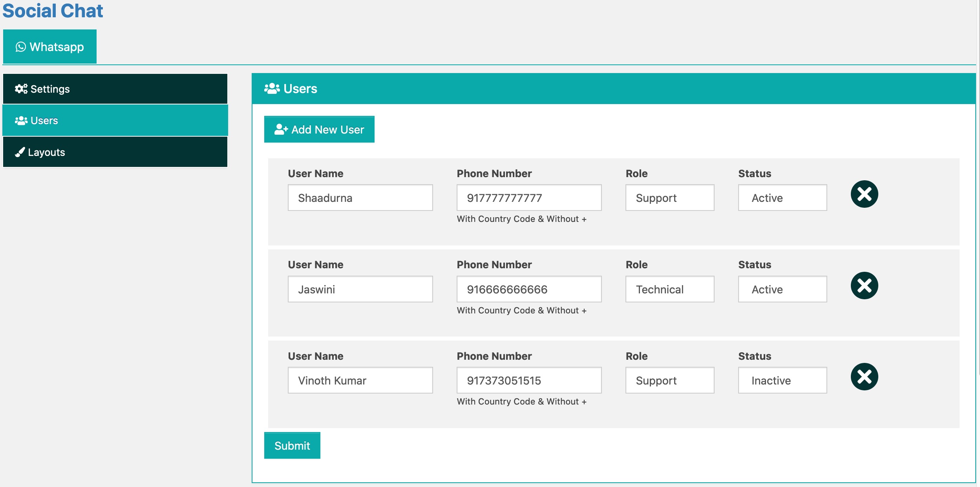Open the Whatsapp tab
Image resolution: width=980 pixels, height=487 pixels.
click(50, 46)
